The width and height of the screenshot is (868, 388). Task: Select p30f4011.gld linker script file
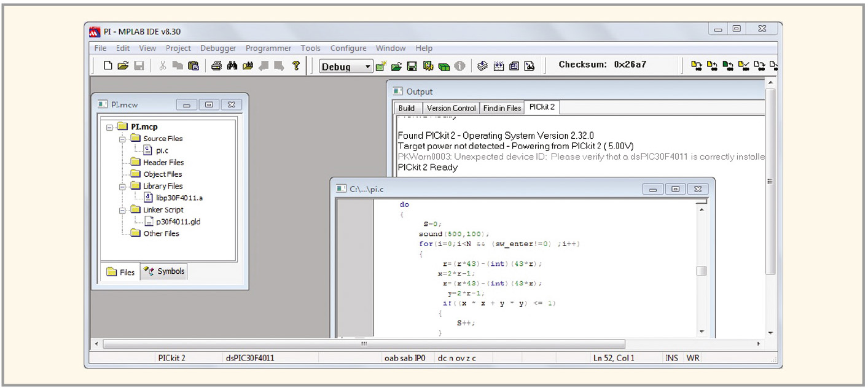coord(178,222)
